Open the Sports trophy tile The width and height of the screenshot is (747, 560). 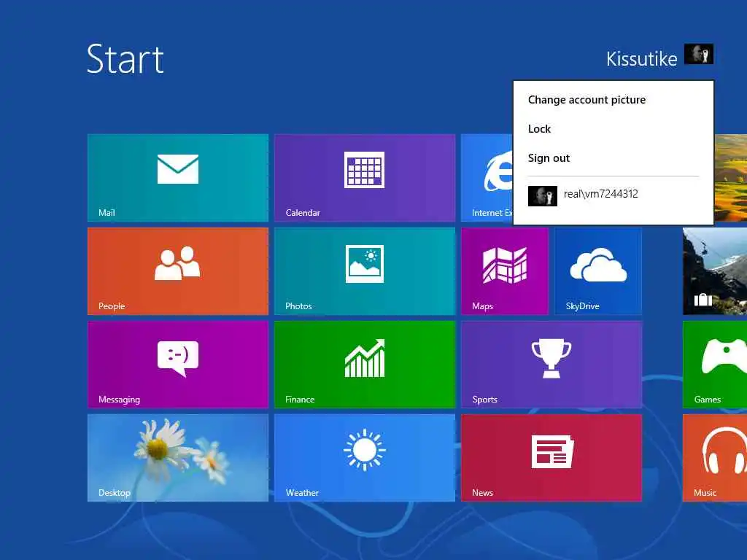click(x=551, y=365)
